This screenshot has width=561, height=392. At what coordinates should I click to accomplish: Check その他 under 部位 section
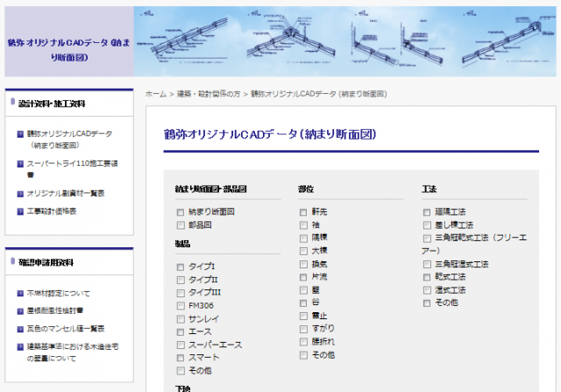[x=303, y=355]
